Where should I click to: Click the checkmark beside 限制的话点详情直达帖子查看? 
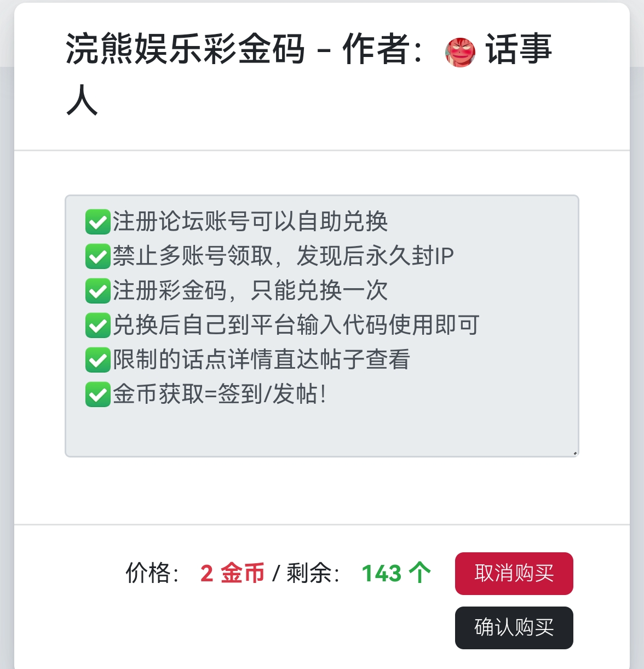click(98, 360)
